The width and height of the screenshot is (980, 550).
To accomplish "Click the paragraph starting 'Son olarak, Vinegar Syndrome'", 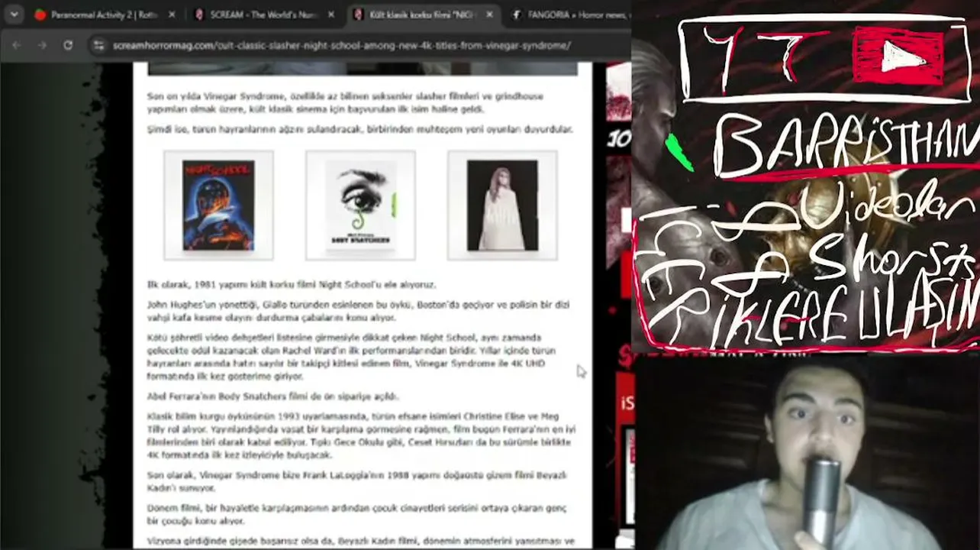I will [357, 482].
